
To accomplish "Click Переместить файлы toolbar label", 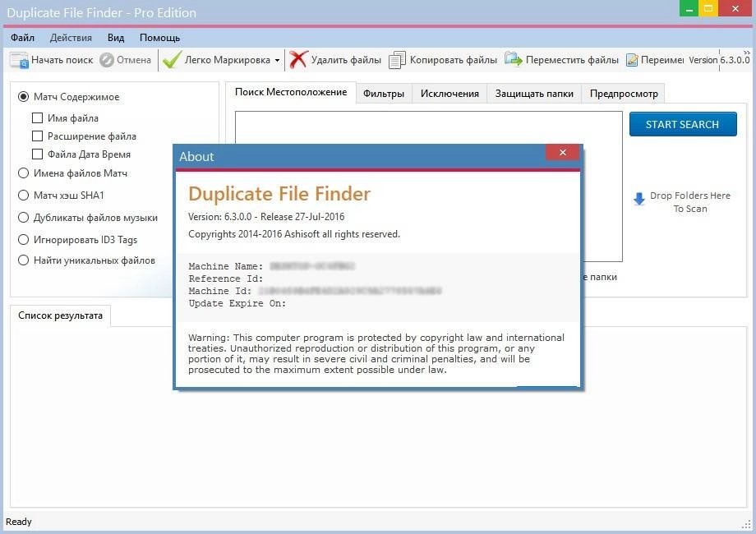I will (572, 60).
